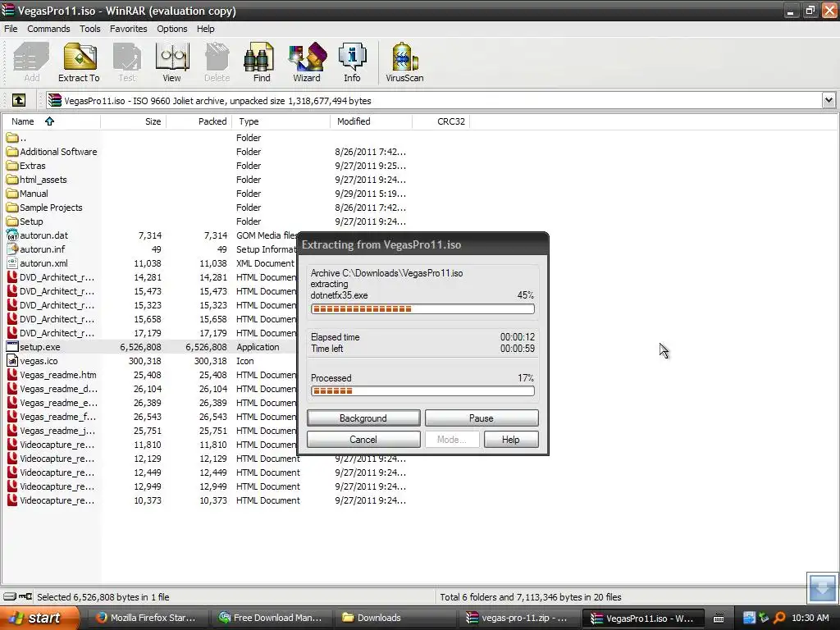Open the Favorites menu
This screenshot has width=840, height=630.
pos(129,29)
